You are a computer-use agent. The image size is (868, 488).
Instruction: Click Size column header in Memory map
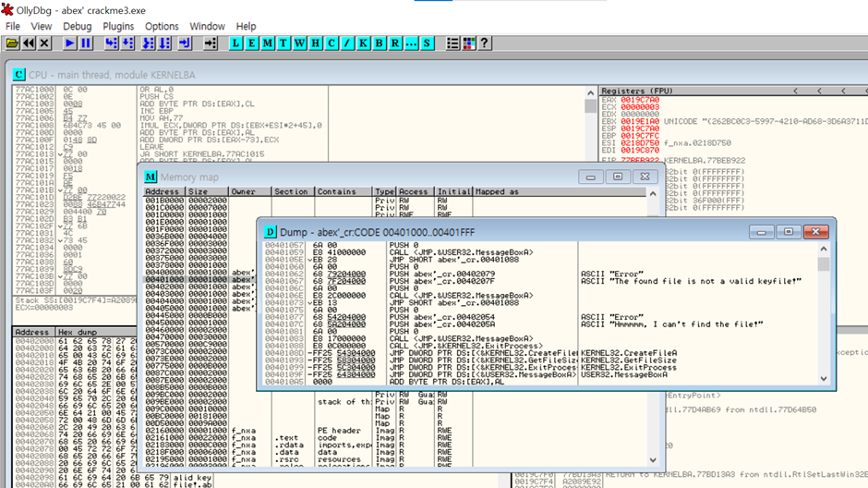(x=207, y=191)
